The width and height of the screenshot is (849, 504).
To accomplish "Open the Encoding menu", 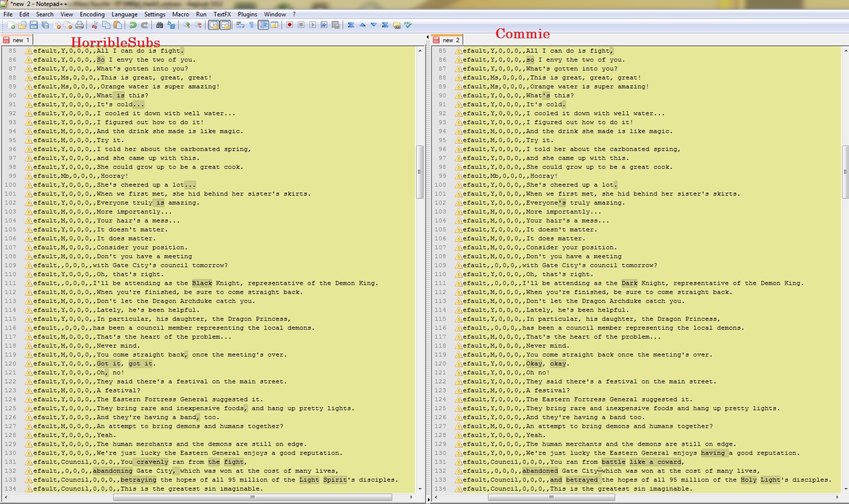I will 92,14.
